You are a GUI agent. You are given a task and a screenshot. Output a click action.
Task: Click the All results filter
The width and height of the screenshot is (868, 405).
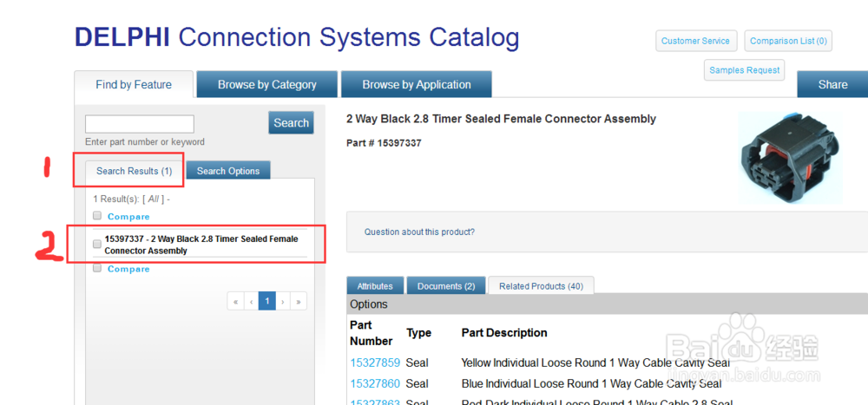tap(154, 199)
